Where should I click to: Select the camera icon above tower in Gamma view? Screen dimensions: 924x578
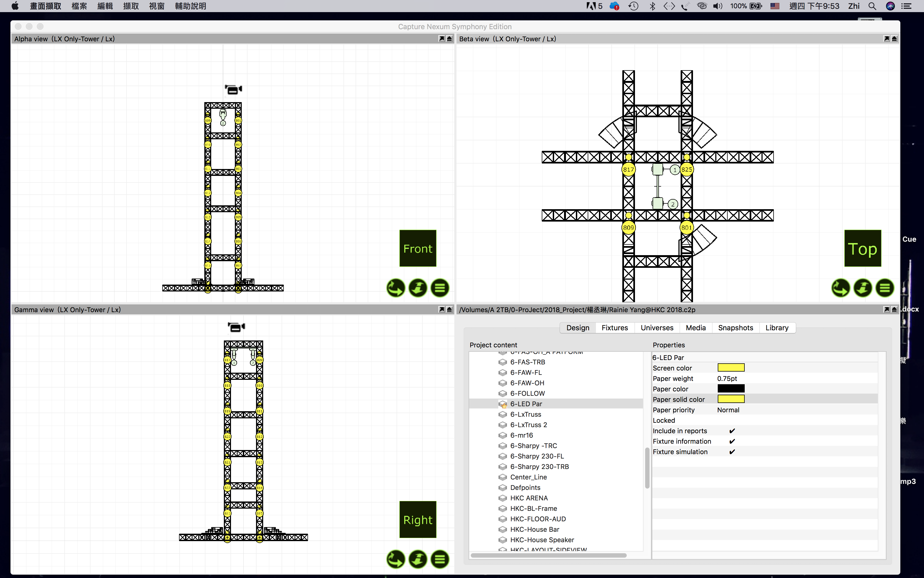(236, 327)
